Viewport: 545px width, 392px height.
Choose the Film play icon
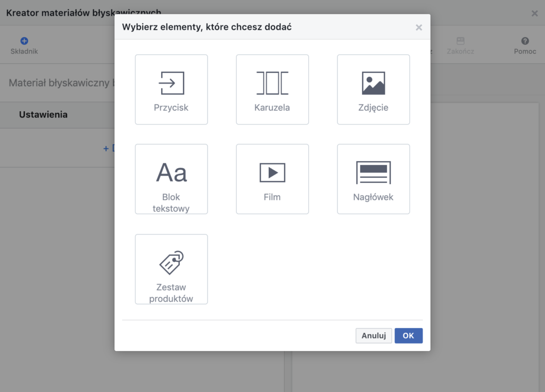[272, 172]
